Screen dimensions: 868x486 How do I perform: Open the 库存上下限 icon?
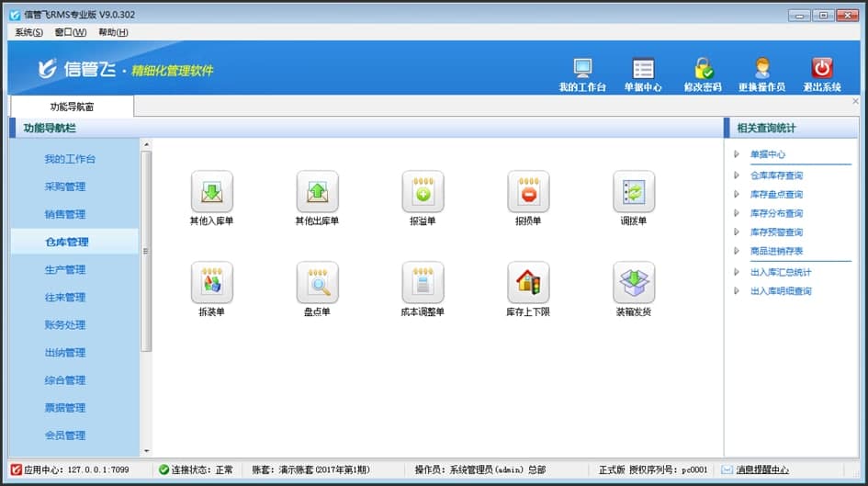tap(528, 282)
